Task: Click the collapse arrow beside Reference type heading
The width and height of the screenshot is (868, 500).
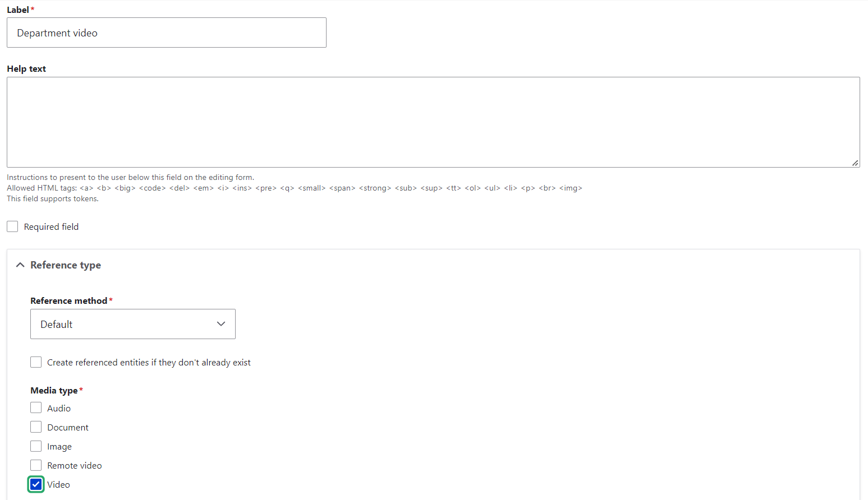Action: (20, 265)
